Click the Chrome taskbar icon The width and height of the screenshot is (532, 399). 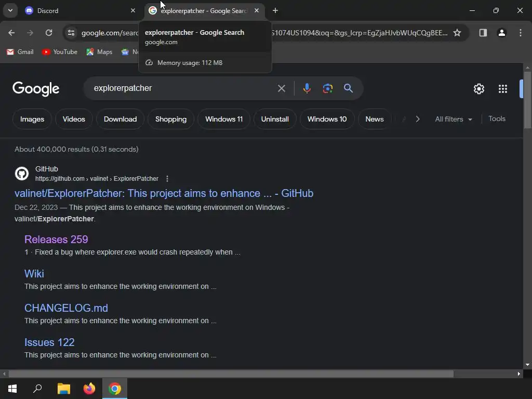click(x=115, y=389)
